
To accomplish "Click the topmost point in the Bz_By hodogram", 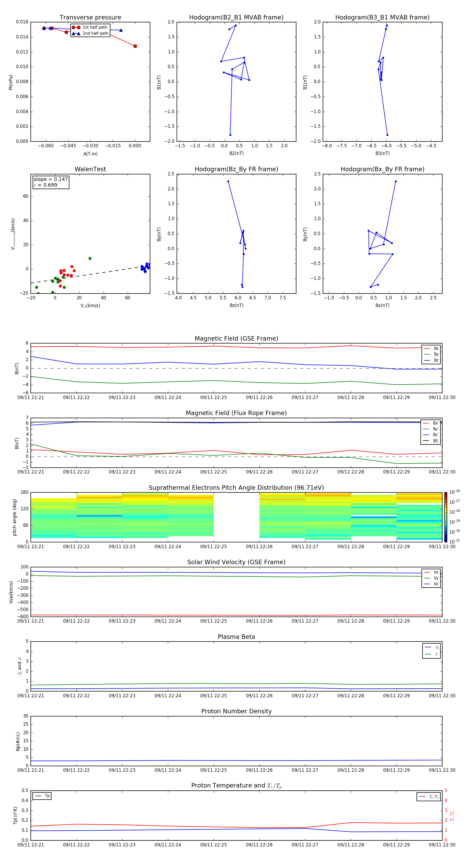I will pyautogui.click(x=228, y=181).
